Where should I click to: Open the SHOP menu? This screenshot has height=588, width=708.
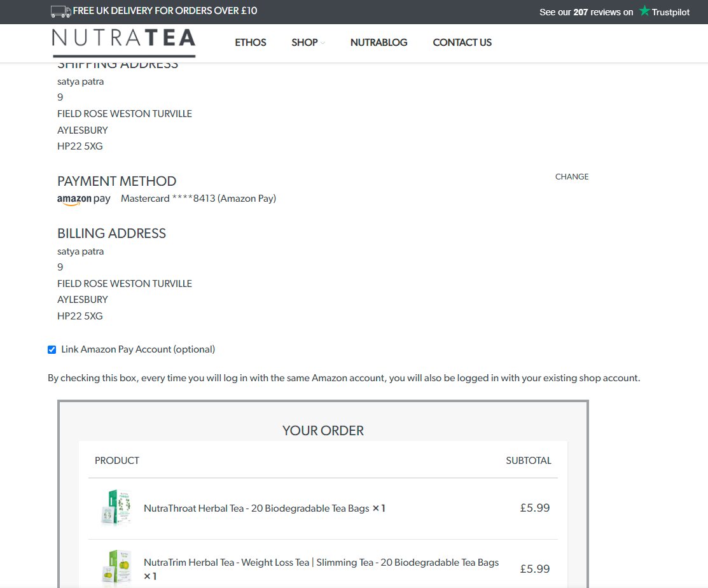click(304, 43)
